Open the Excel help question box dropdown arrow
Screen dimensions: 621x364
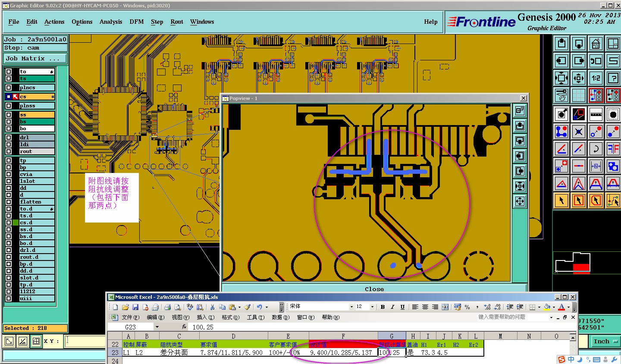click(x=551, y=317)
